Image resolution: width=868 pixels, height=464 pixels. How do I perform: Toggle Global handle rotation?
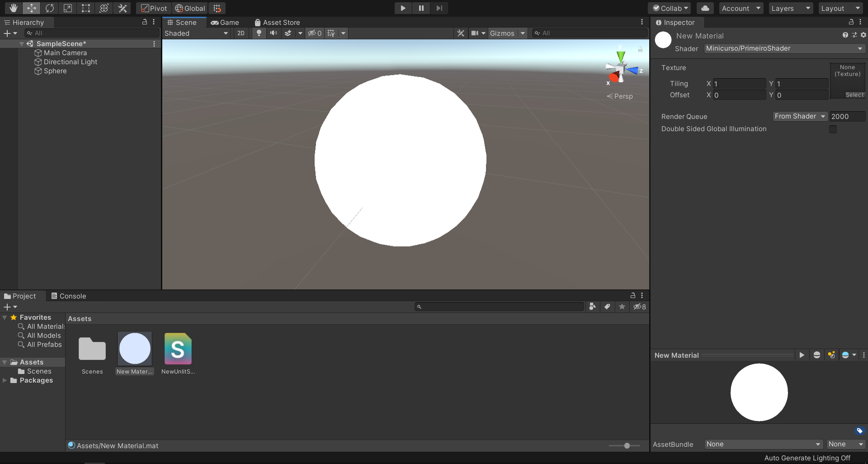click(x=190, y=8)
